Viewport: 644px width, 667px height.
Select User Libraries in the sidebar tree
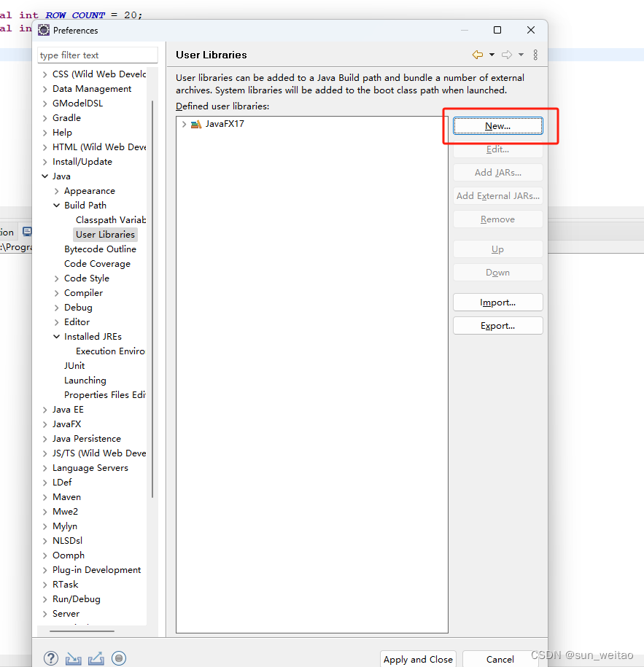tap(105, 234)
